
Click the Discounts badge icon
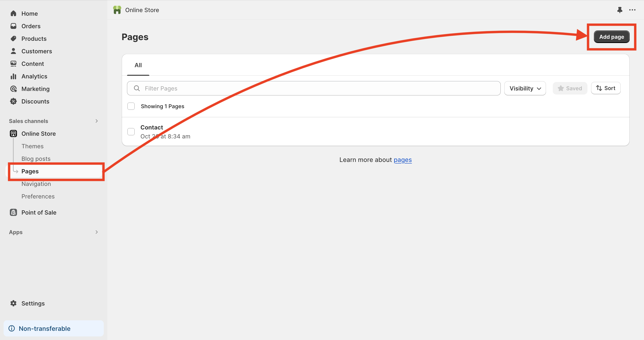pyautogui.click(x=13, y=101)
